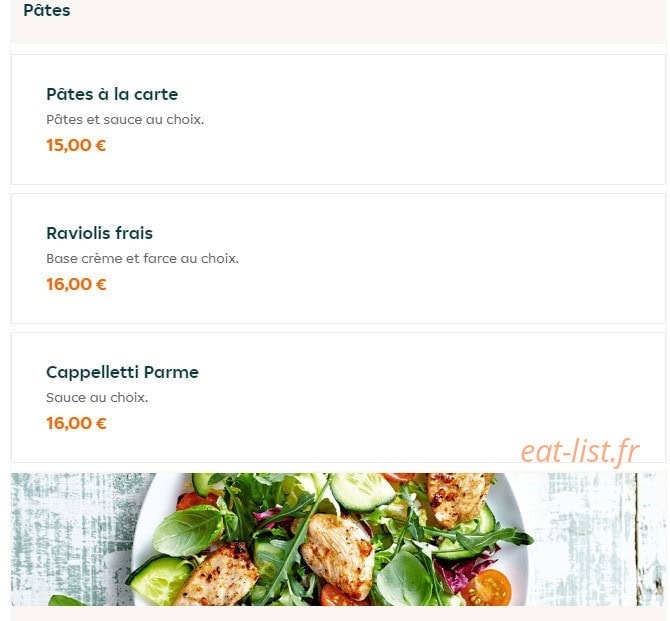Click Base crème et farce au choix text
The height and width of the screenshot is (621, 670).
(x=142, y=258)
